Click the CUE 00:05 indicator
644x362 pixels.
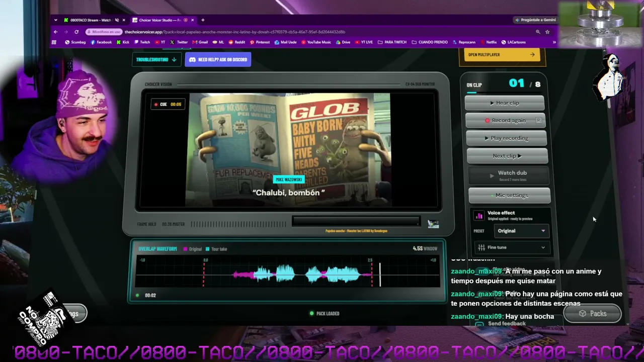pyautogui.click(x=168, y=105)
